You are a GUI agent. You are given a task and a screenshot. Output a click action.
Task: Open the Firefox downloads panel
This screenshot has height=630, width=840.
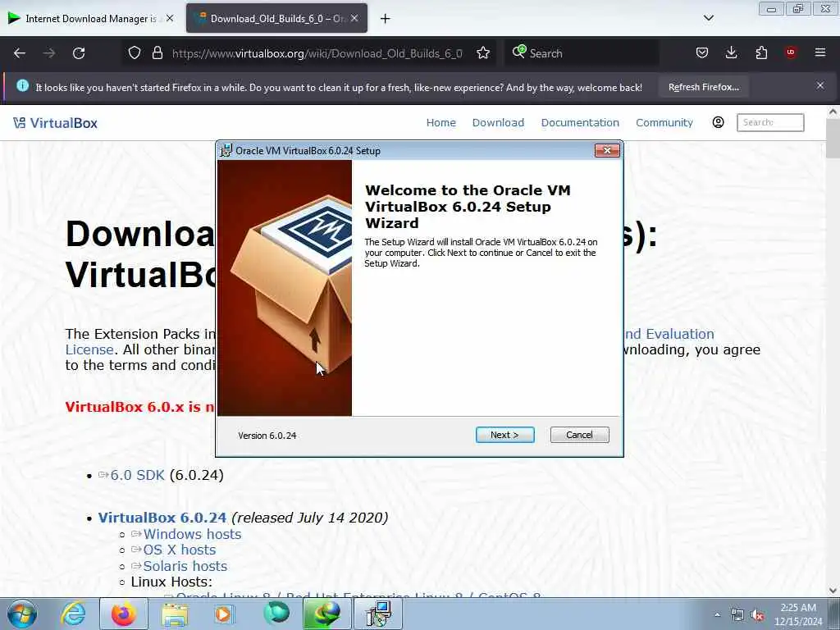(731, 53)
